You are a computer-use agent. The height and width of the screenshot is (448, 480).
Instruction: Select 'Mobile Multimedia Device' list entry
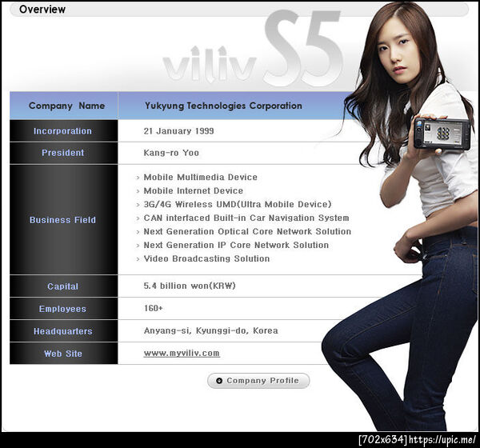coord(201,178)
